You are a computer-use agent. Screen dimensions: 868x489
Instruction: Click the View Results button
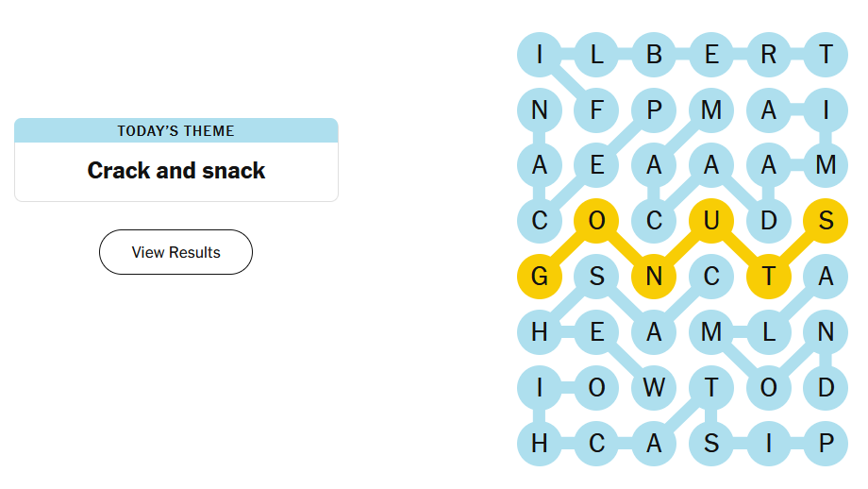175,252
